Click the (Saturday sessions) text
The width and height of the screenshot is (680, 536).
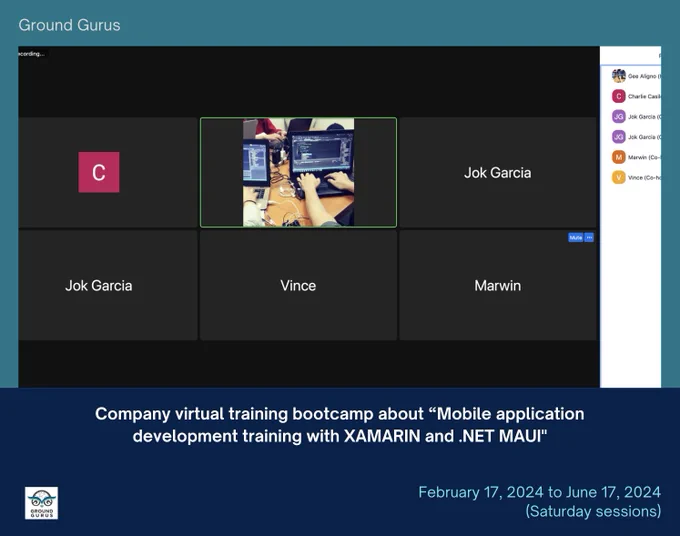[593, 511]
